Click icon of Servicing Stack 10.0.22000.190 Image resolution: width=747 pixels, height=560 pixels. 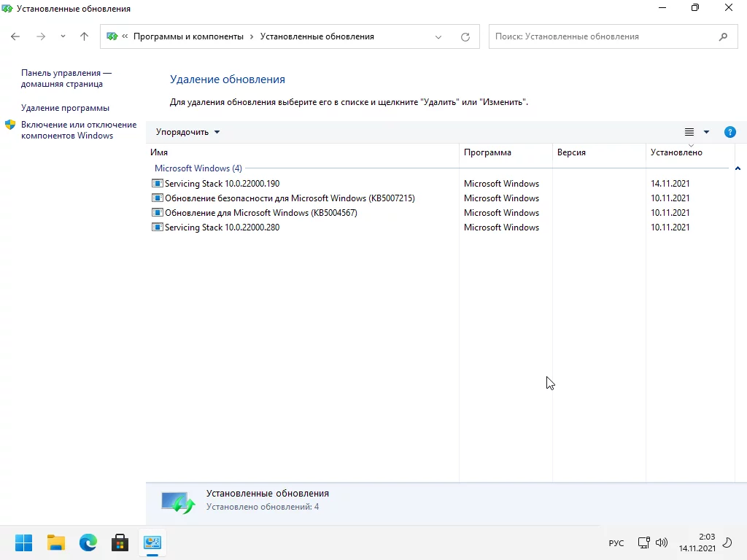click(158, 183)
